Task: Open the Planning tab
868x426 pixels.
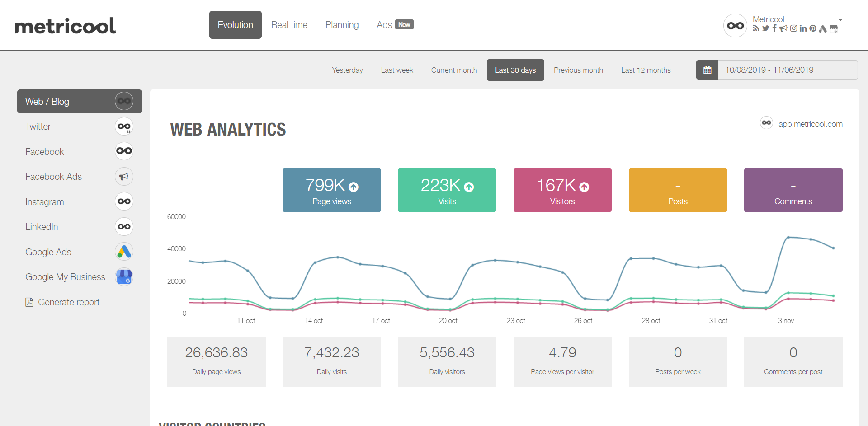Action: (x=342, y=25)
